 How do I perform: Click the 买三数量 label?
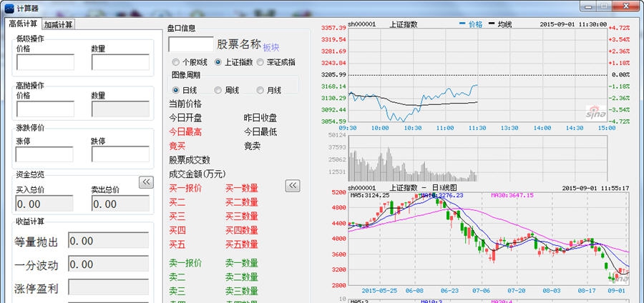242,216
